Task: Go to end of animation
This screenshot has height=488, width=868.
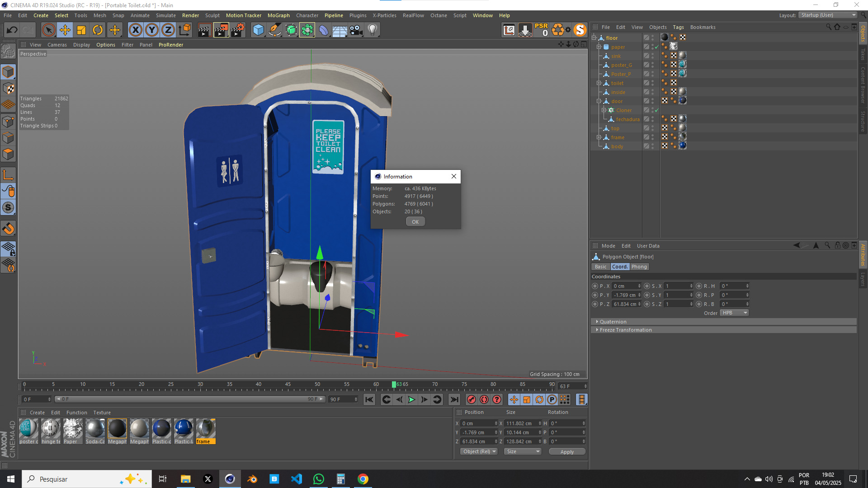Action: pos(454,399)
